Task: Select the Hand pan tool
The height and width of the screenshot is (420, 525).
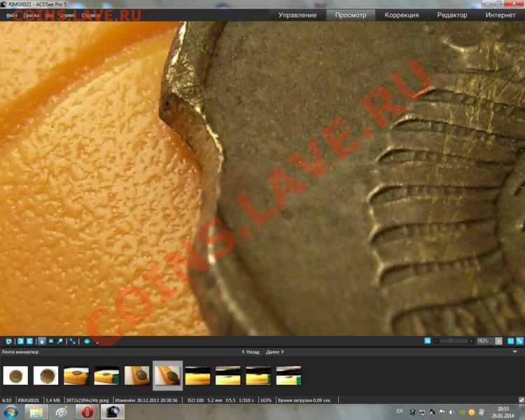Action: [x=41, y=341]
